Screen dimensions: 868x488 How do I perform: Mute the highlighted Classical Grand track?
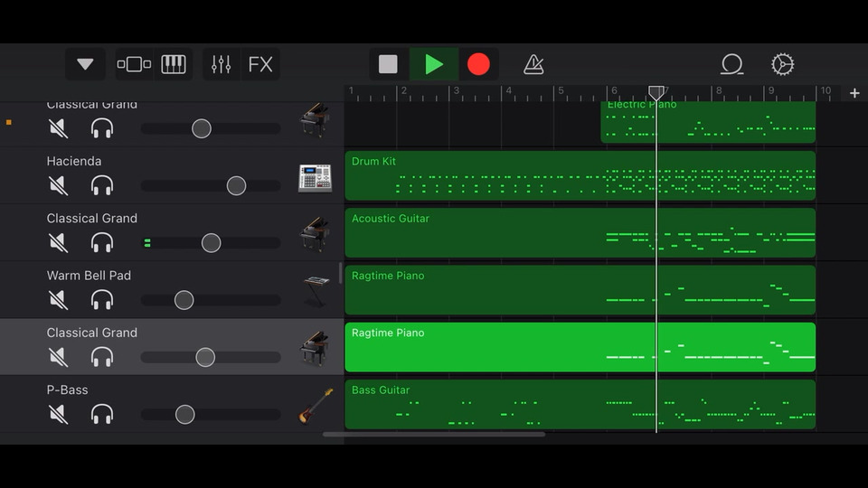pyautogui.click(x=58, y=357)
